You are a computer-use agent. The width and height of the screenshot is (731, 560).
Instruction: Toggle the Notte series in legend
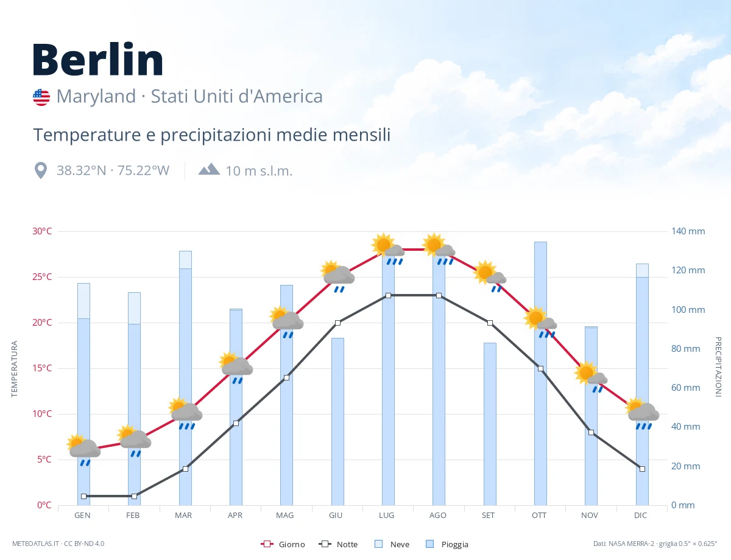point(338,544)
